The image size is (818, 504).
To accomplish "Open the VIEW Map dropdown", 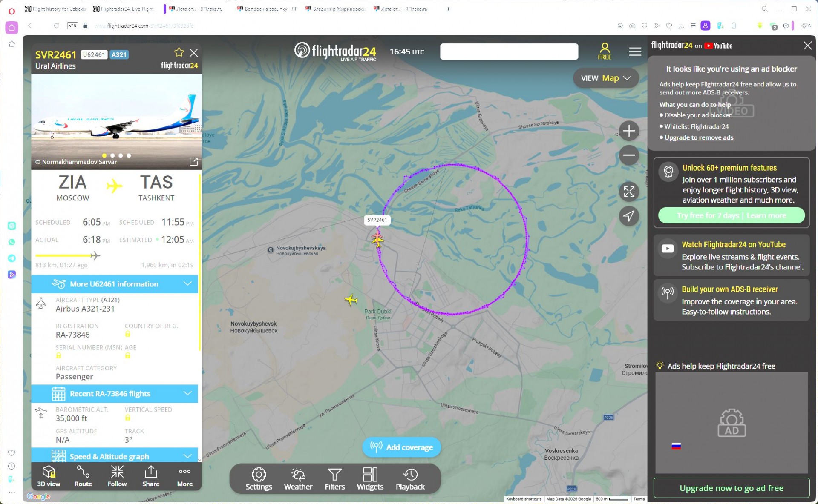I will (605, 78).
